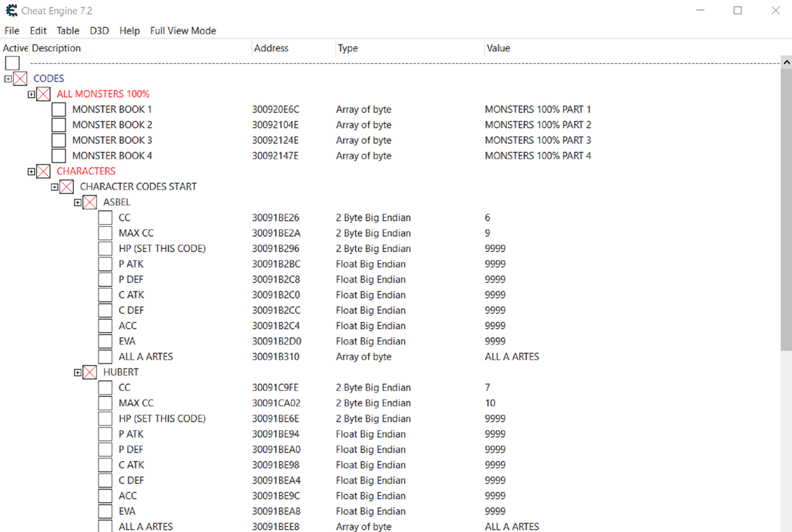The height and width of the screenshot is (532, 792).
Task: Collapse the HUBERT group expander
Action: click(78, 372)
